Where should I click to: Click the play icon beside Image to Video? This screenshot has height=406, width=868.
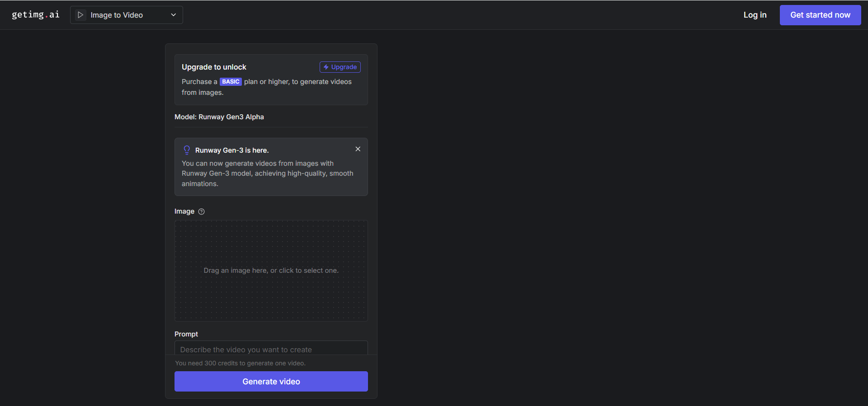click(x=80, y=15)
